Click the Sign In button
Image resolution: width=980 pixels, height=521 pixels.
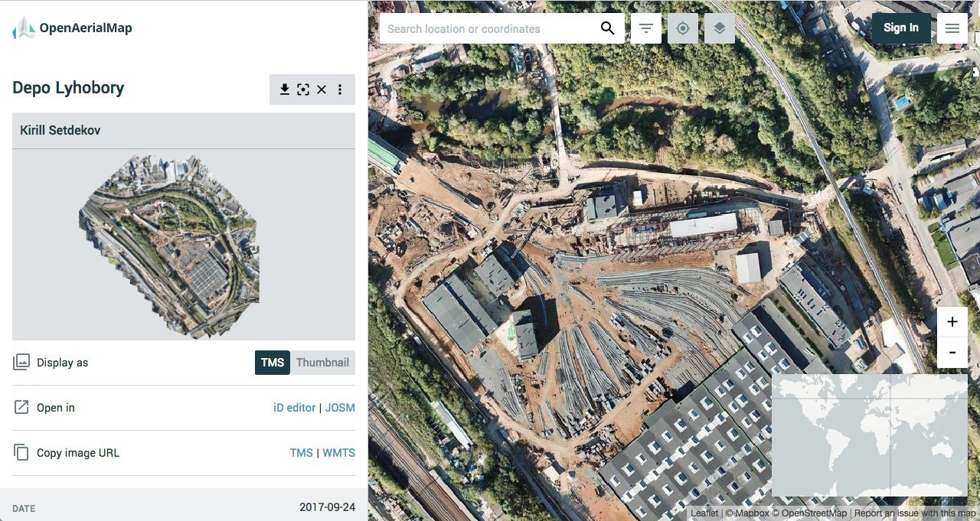click(x=901, y=28)
